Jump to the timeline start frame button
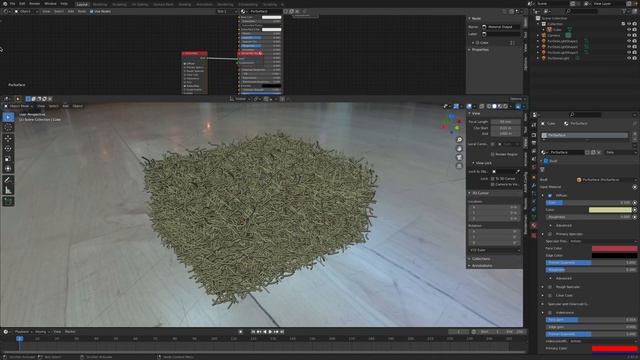Image resolution: width=640 pixels, height=360 pixels. 253,332
